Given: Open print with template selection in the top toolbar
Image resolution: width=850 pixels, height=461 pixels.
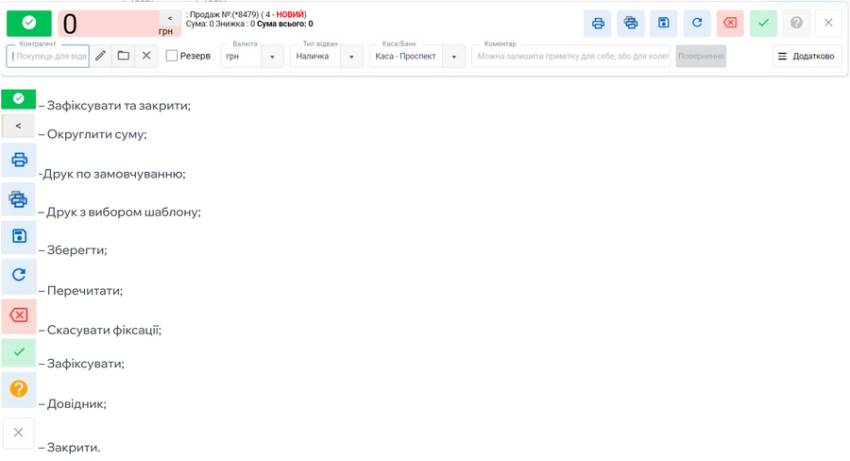Looking at the screenshot, I should [631, 23].
